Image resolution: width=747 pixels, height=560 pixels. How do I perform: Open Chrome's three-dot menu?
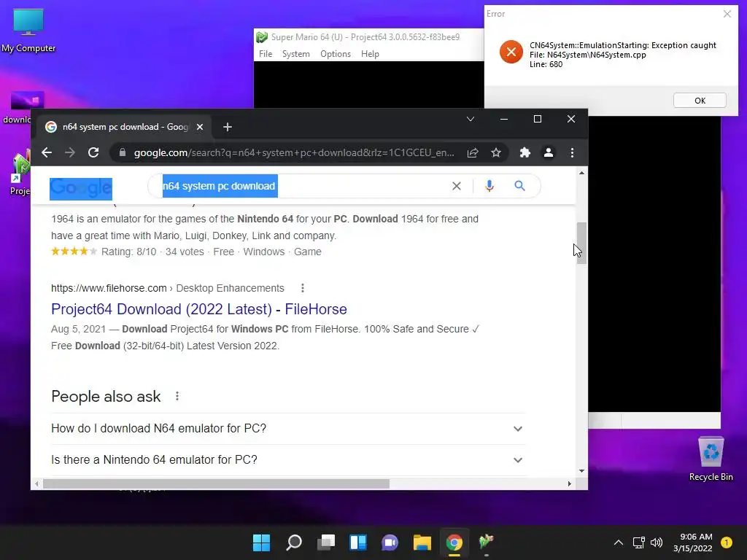(572, 152)
